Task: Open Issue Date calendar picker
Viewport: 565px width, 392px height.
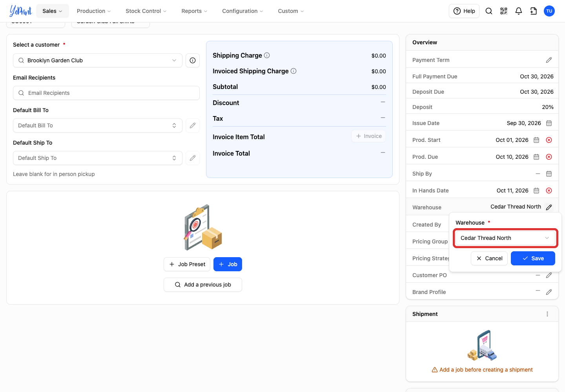Action: pyautogui.click(x=549, y=123)
